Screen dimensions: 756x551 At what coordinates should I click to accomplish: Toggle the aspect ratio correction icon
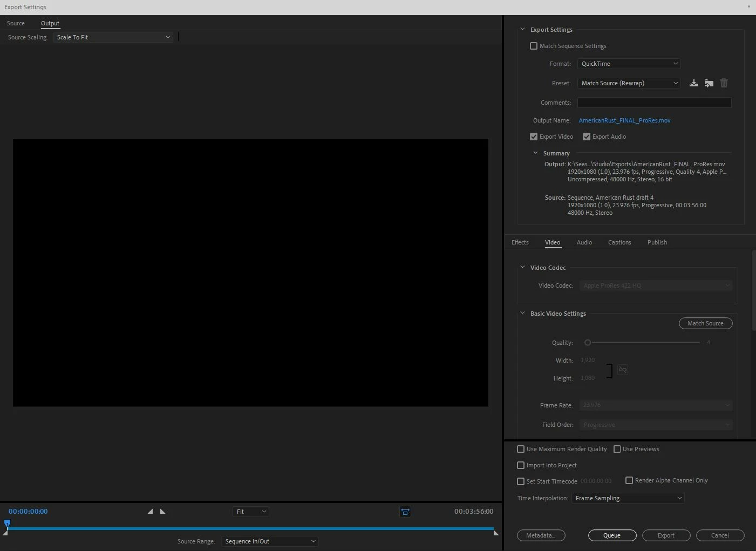pyautogui.click(x=405, y=512)
